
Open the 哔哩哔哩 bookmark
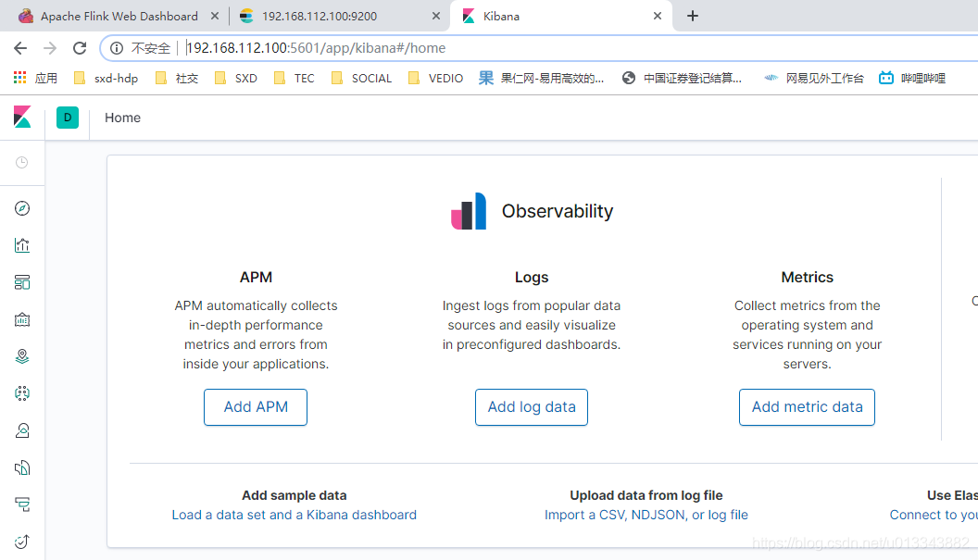912,78
